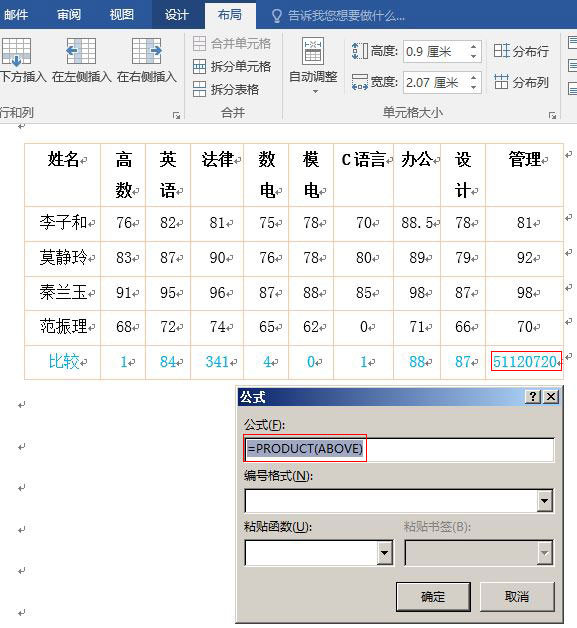Image resolution: width=577 pixels, height=628 pixels.
Task: Click the Insert Below (下方插入) icon
Action: tap(16, 52)
